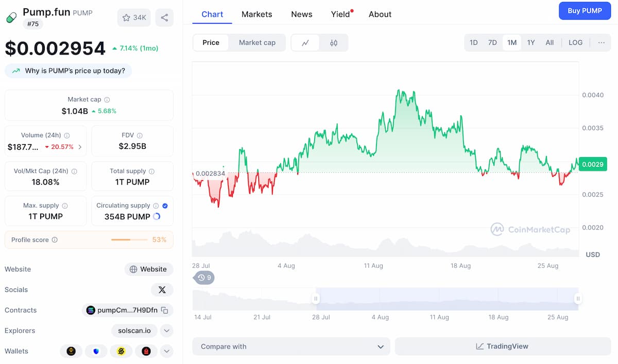
Task: Open the chart more options ellipsis
Action: [601, 43]
